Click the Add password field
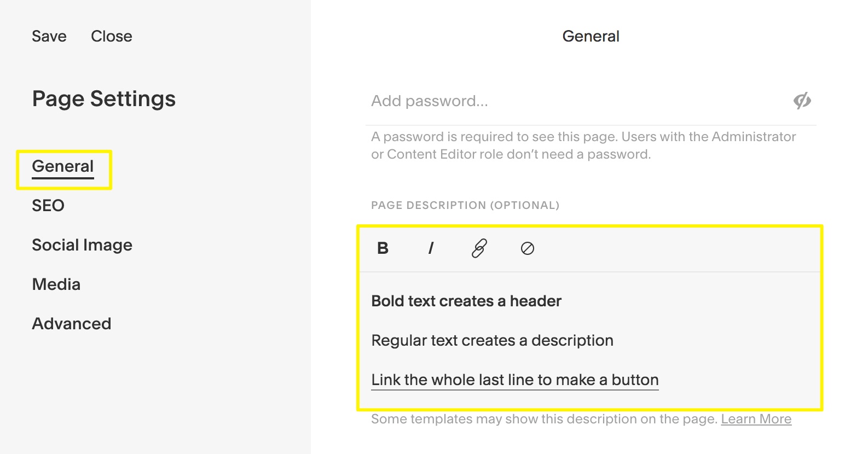 (575, 101)
